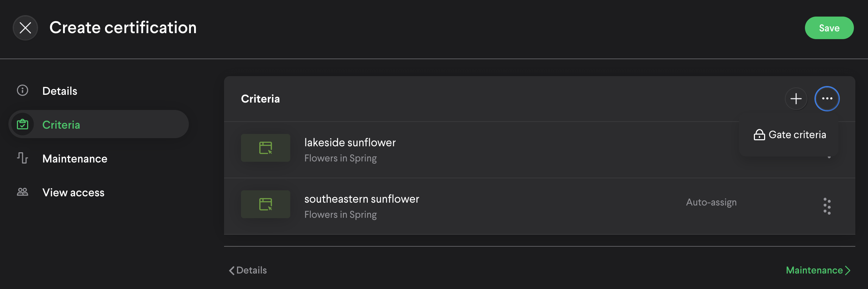The height and width of the screenshot is (289, 868).
Task: Click Flowers in Spring under lakeside sunflower
Action: tap(340, 158)
